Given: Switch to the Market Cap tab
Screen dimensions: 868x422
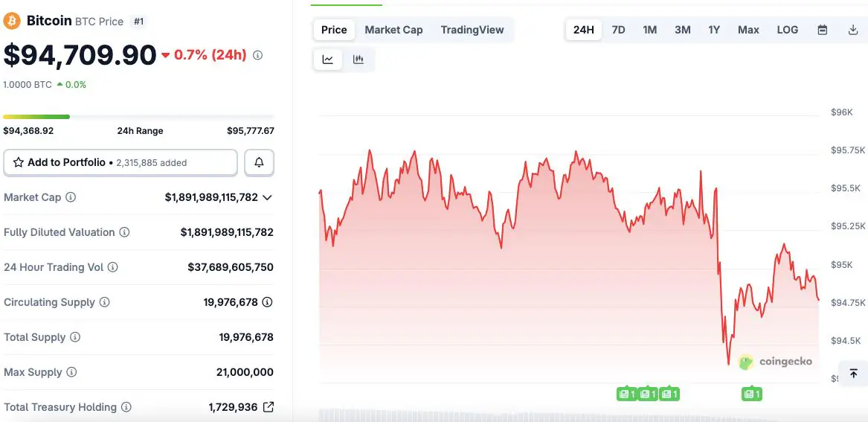Looking at the screenshot, I should click(x=393, y=30).
